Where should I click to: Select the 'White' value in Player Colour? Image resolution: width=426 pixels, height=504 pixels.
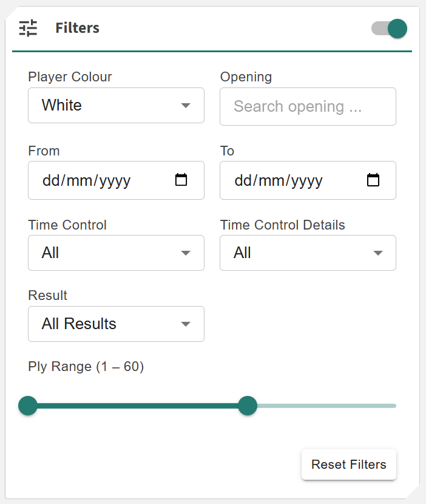click(62, 105)
